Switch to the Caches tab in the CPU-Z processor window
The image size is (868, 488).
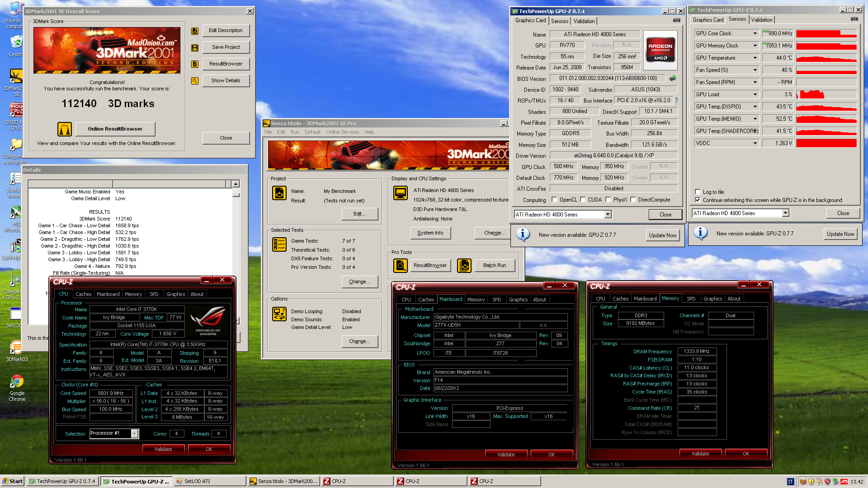[83, 294]
